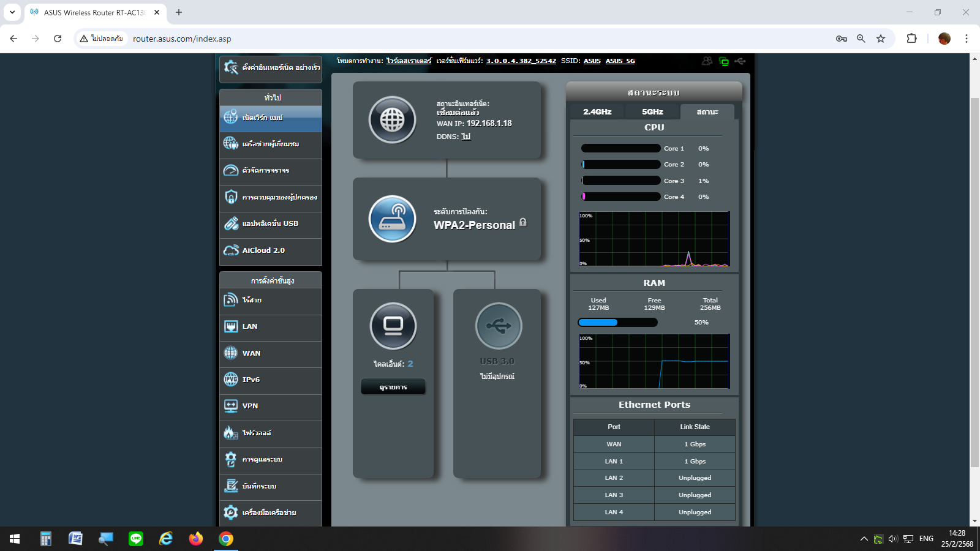Click the client list view button

click(393, 387)
